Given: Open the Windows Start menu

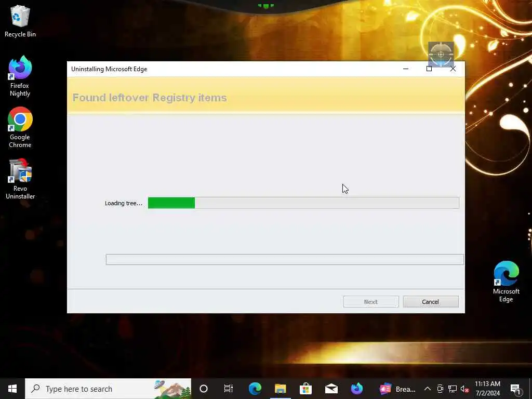Looking at the screenshot, I should (12, 389).
